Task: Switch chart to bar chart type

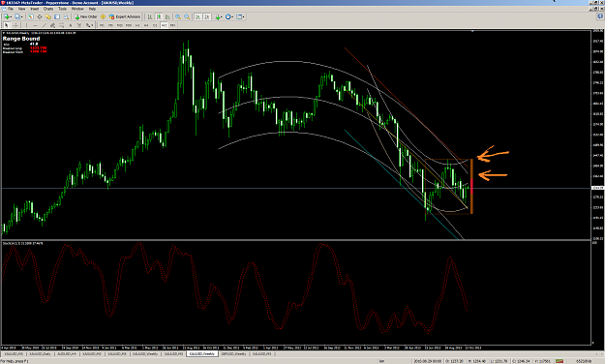Action: [x=150, y=16]
